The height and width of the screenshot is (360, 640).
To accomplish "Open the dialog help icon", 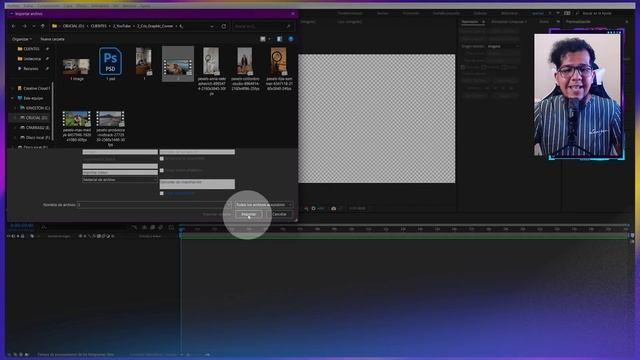I will pyautogui.click(x=291, y=39).
